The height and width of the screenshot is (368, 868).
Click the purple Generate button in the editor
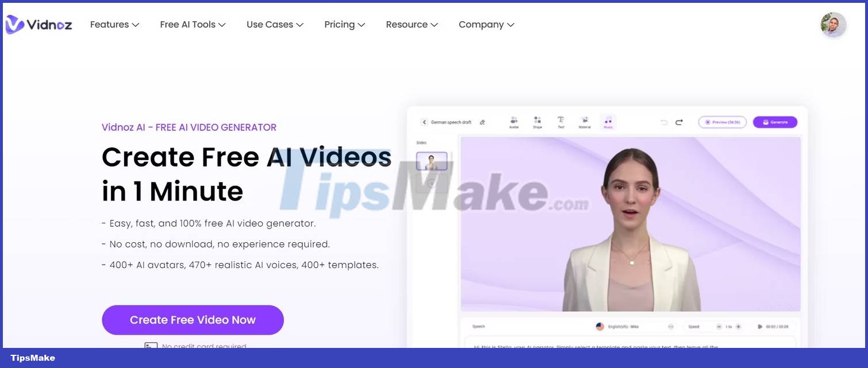pyautogui.click(x=775, y=122)
